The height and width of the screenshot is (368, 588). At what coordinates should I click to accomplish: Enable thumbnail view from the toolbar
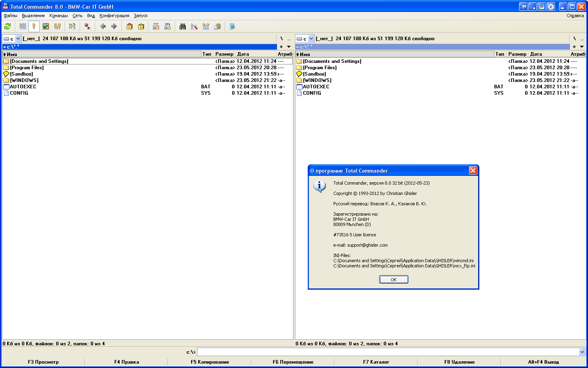pos(46,26)
